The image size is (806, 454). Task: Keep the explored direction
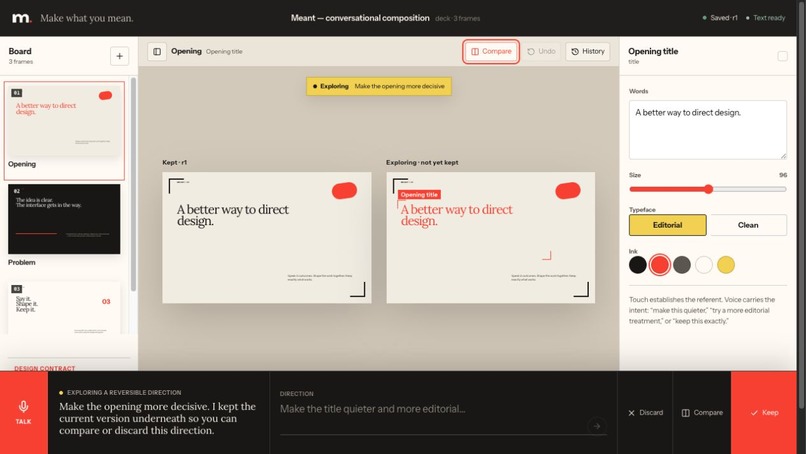point(764,412)
